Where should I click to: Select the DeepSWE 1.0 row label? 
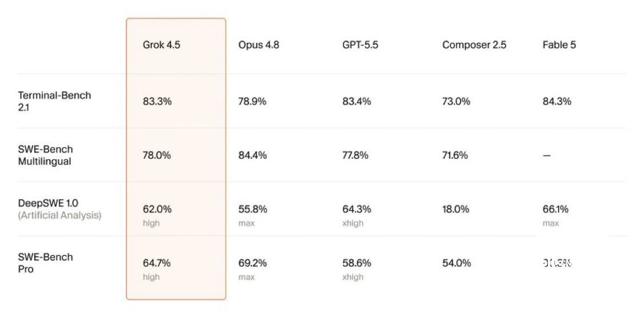pyautogui.click(x=48, y=203)
